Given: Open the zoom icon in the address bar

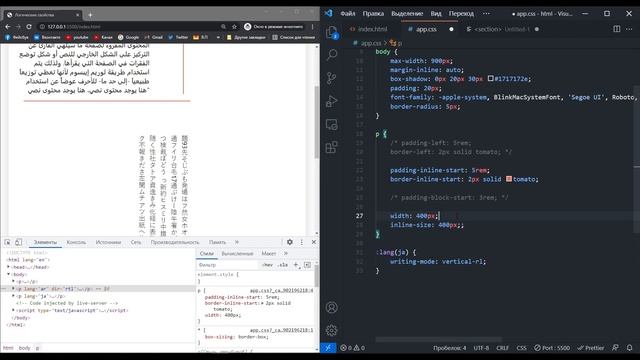Looking at the screenshot, I should coord(223,27).
